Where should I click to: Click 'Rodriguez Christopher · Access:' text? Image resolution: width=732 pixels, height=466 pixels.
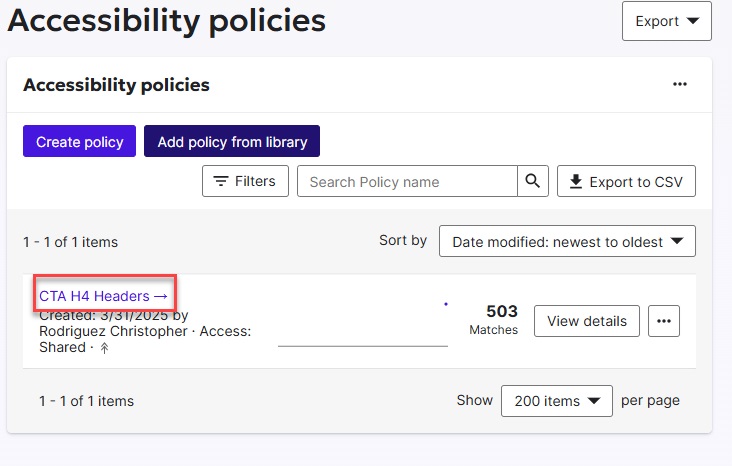(x=145, y=331)
